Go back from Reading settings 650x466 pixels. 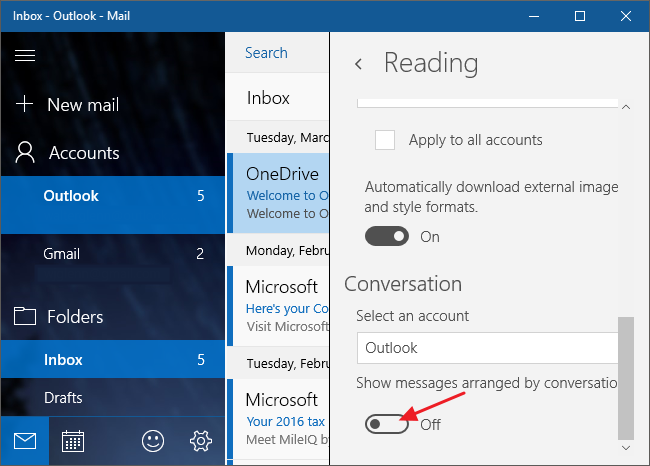[359, 64]
